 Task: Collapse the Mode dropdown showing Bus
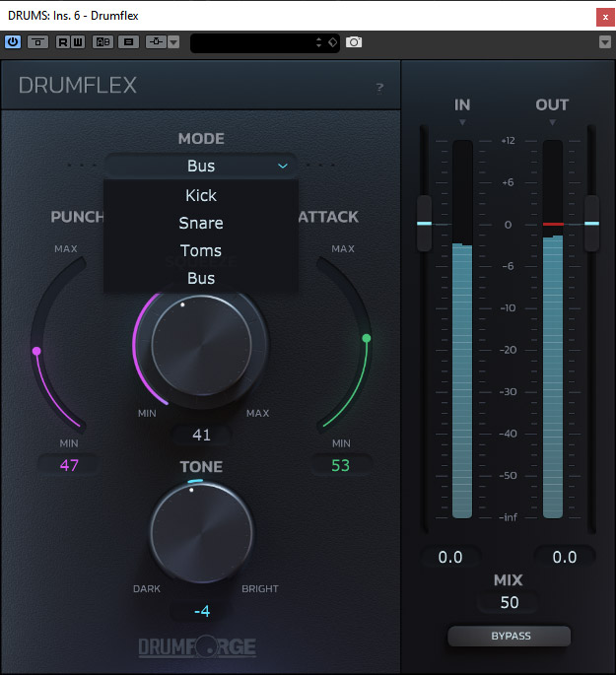pos(201,166)
